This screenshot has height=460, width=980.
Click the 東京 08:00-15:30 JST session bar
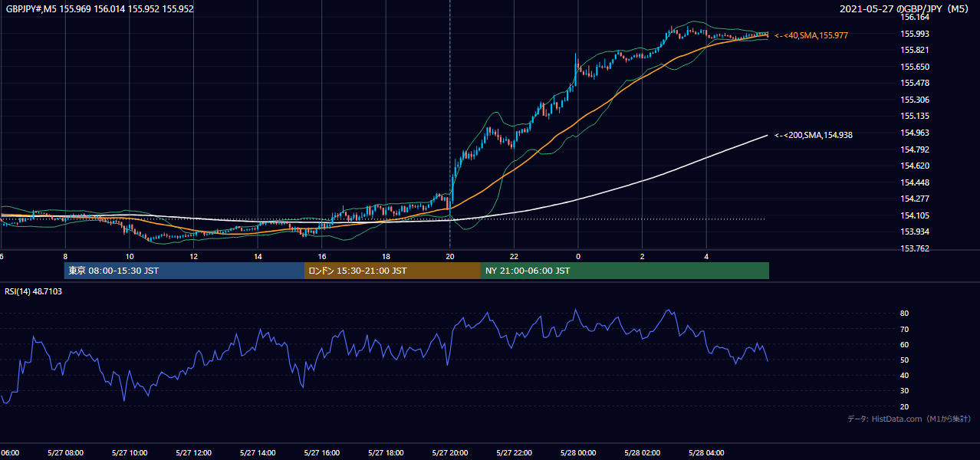[x=184, y=271]
